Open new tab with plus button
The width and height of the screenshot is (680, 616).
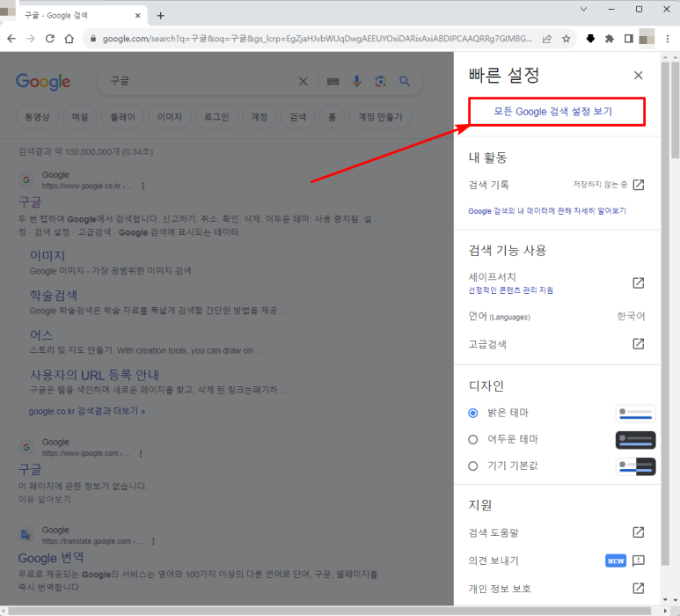[x=160, y=16]
